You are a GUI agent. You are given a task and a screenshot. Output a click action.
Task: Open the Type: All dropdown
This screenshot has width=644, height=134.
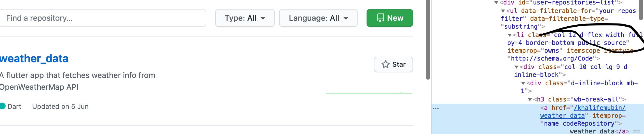(245, 18)
